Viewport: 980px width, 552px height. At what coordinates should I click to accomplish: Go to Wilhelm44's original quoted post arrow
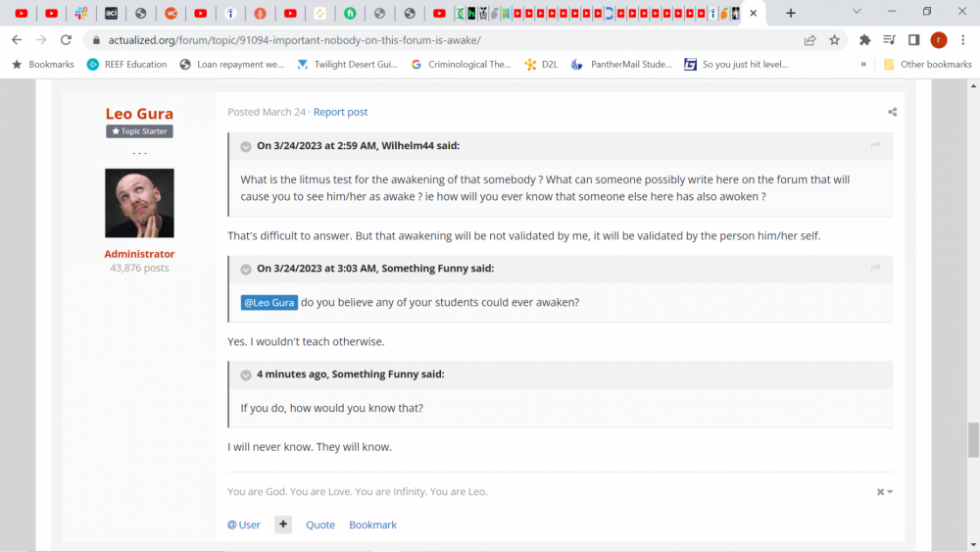[875, 146]
